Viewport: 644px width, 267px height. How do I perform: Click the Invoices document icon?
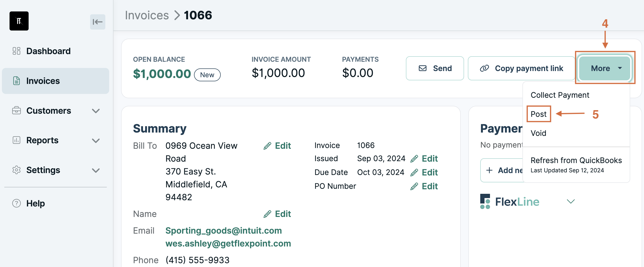point(16,81)
